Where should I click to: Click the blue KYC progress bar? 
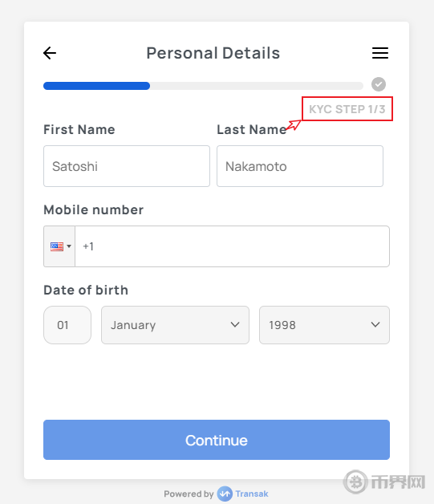[x=96, y=86]
